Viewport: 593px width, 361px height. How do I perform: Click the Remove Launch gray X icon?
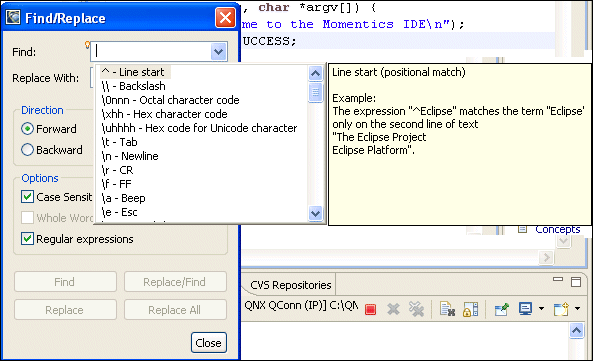tap(393, 309)
